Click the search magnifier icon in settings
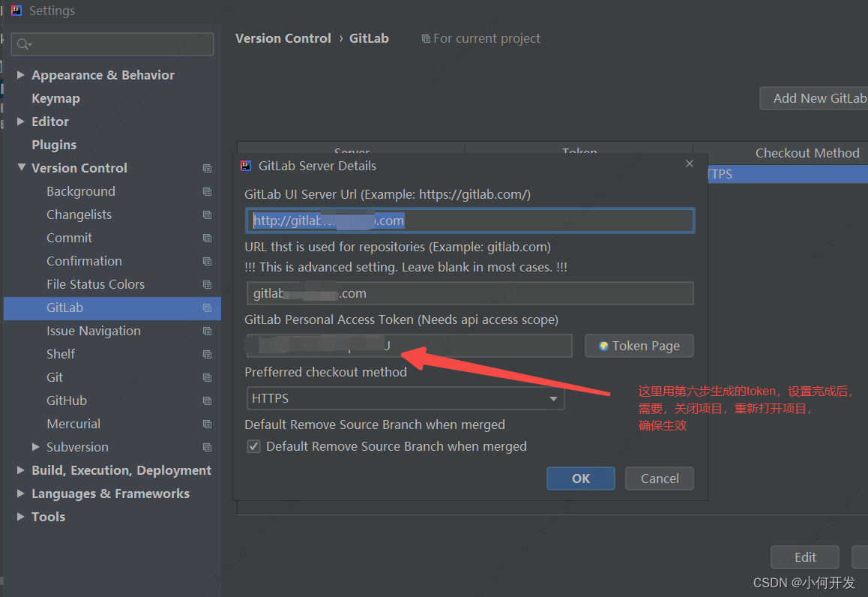The width and height of the screenshot is (868, 597). coord(24,43)
